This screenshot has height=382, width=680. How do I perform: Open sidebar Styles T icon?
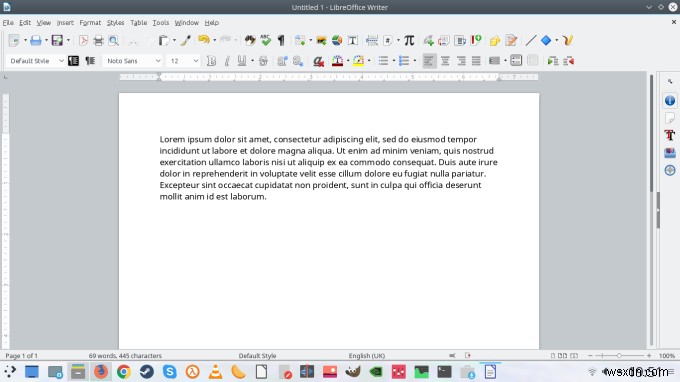coord(670,135)
